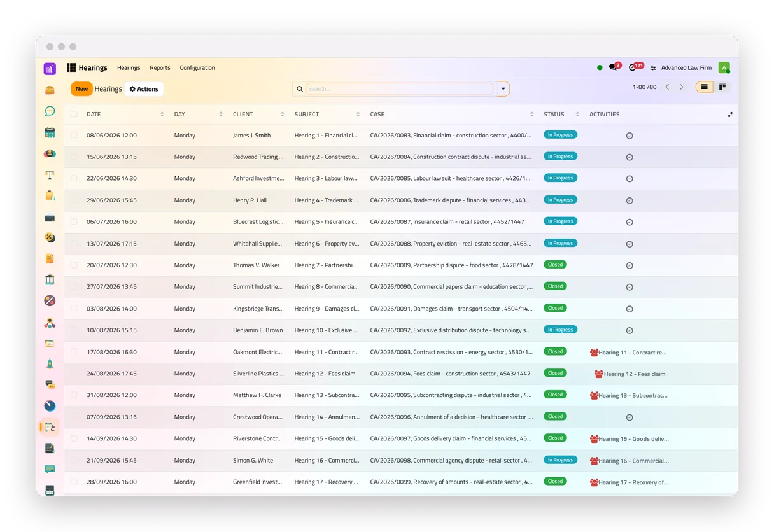Open the green user avatar menu
The height and width of the screenshot is (532, 774).
[724, 67]
